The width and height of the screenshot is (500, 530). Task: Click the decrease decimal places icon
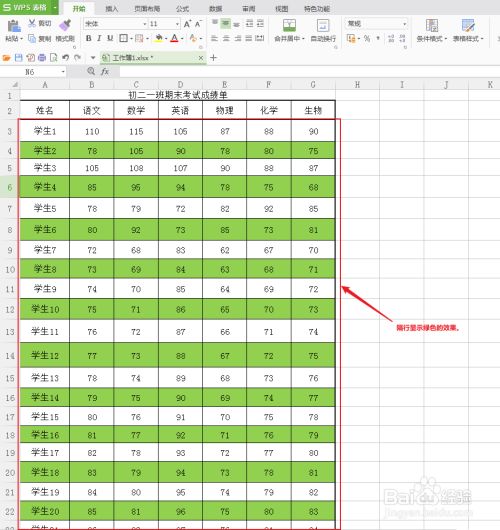click(403, 39)
